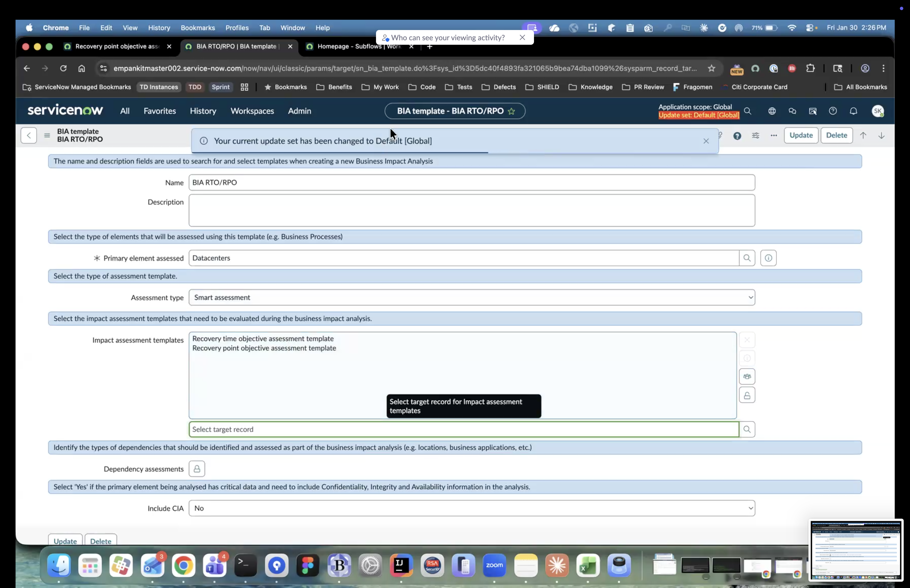Open the Chrome Bookmarks menu
The width and height of the screenshot is (910, 588).
[x=198, y=28]
